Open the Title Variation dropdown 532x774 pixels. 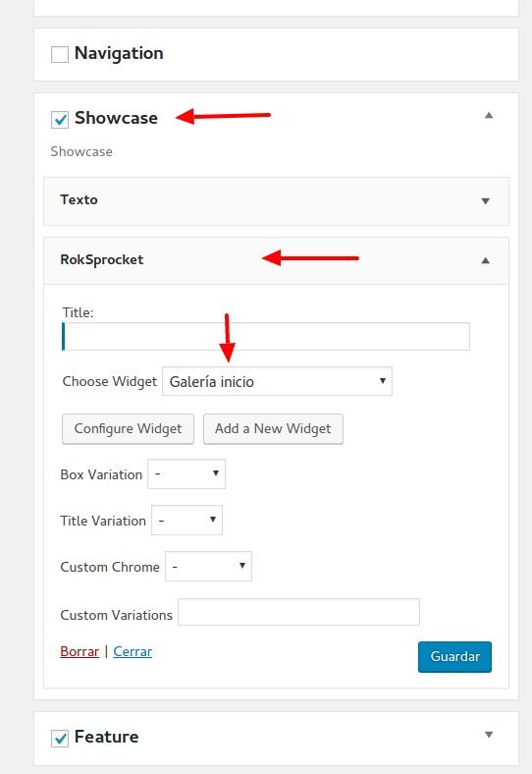point(187,520)
